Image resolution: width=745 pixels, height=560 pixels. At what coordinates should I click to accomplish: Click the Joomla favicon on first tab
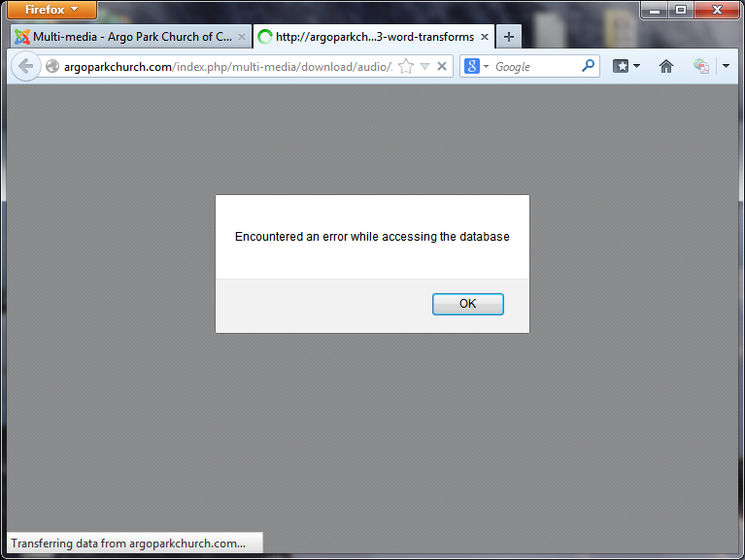tap(22, 37)
